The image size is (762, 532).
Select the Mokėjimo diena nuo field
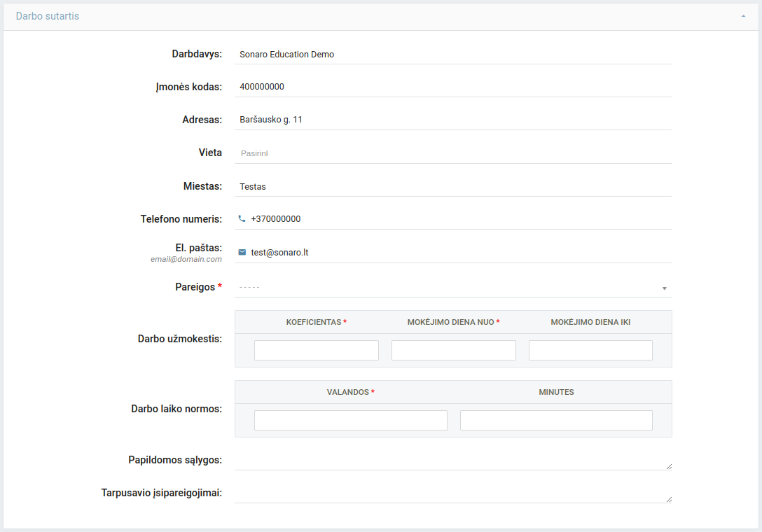(453, 350)
